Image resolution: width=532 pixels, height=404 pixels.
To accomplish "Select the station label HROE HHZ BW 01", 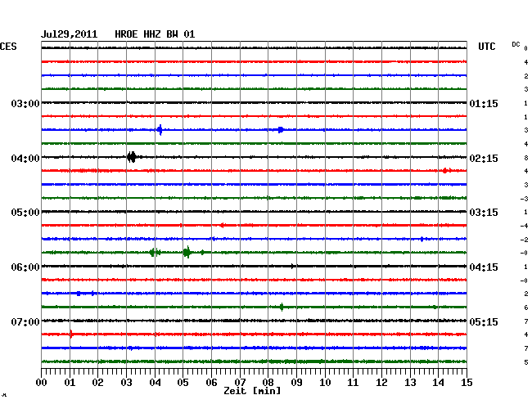I will [x=155, y=34].
